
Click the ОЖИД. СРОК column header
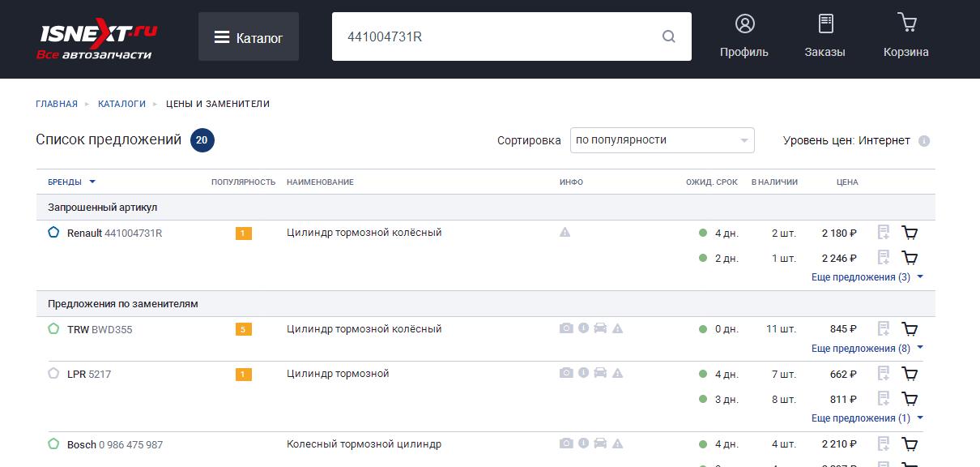[x=712, y=182]
